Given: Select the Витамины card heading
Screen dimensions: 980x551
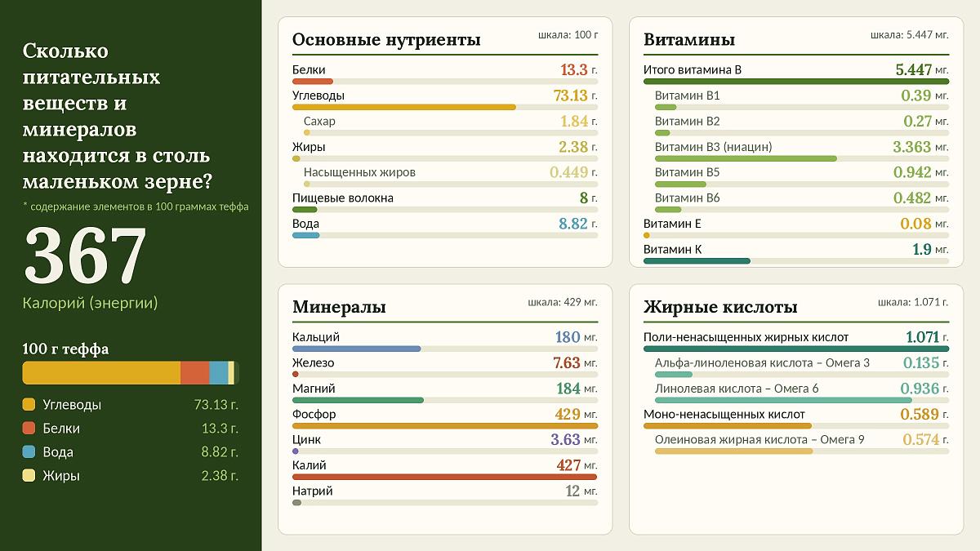Looking at the screenshot, I should [689, 39].
